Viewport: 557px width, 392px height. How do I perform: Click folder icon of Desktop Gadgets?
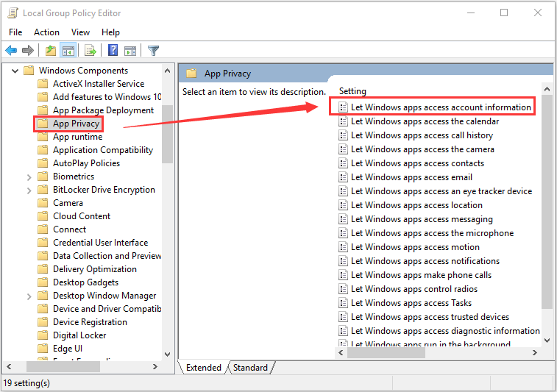click(43, 282)
